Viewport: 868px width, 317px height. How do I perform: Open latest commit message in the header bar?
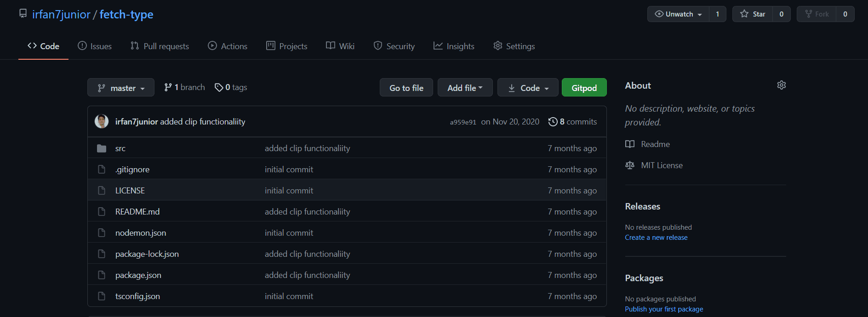click(203, 122)
